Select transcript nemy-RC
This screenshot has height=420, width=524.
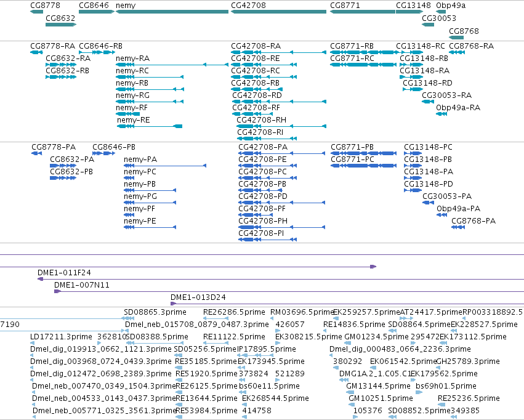click(150, 77)
